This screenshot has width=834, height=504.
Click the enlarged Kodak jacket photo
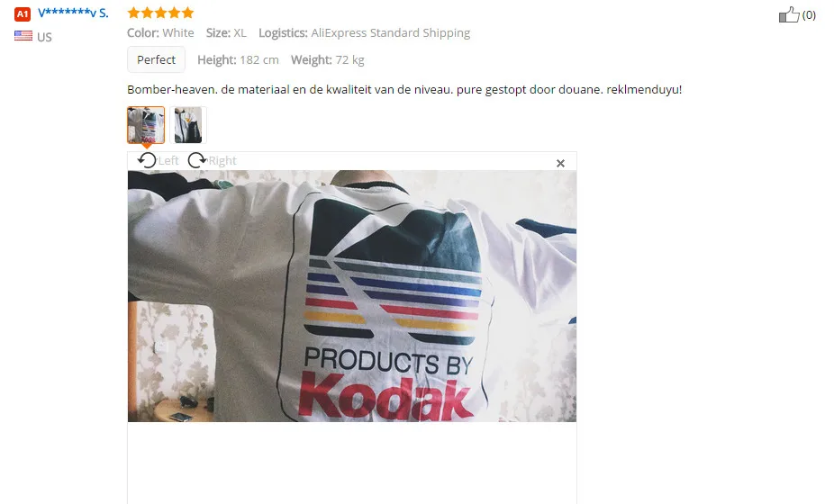click(x=352, y=296)
